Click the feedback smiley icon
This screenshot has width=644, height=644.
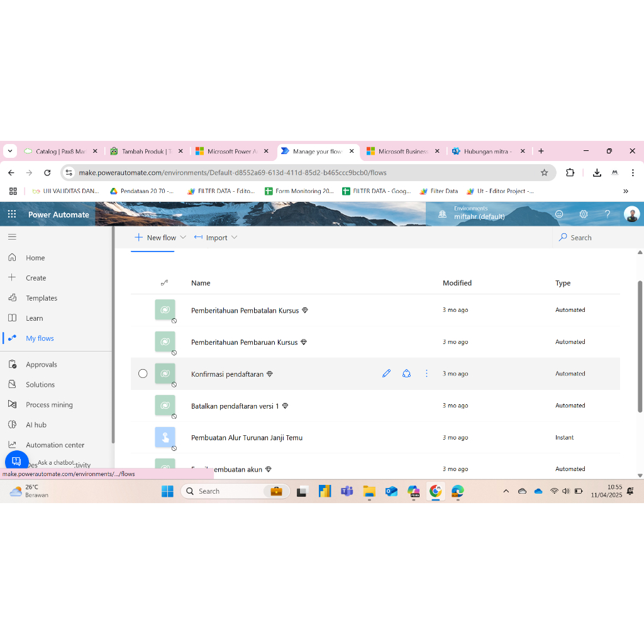click(x=559, y=214)
